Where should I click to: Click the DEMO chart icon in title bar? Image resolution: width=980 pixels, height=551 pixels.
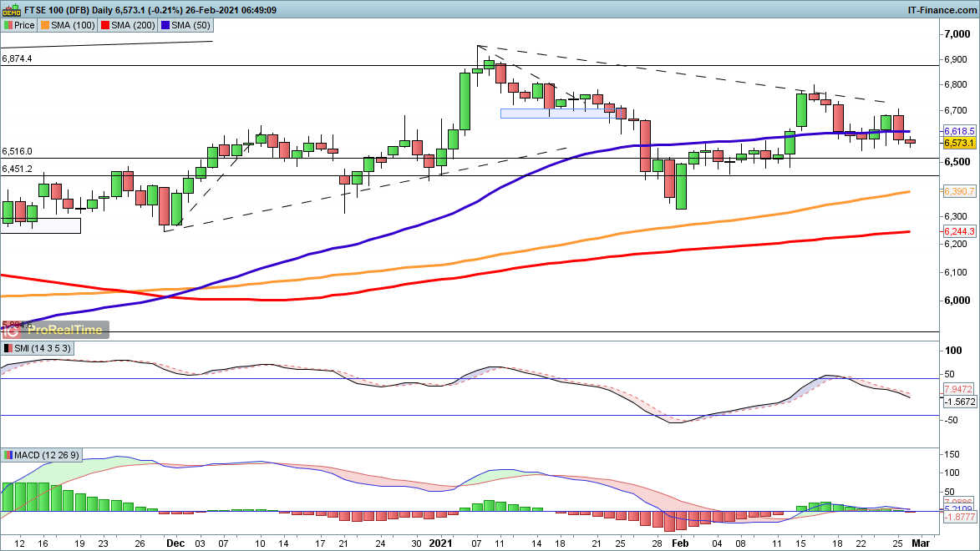tap(11, 10)
